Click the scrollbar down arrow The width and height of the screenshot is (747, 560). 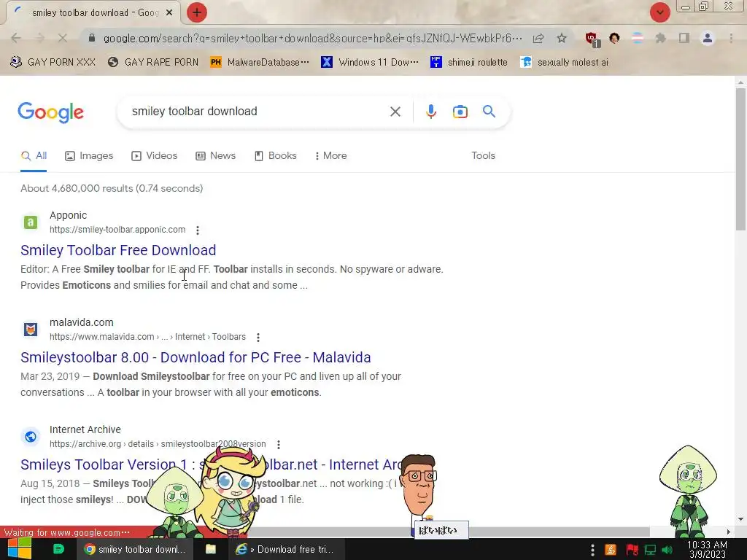pyautogui.click(x=740, y=519)
